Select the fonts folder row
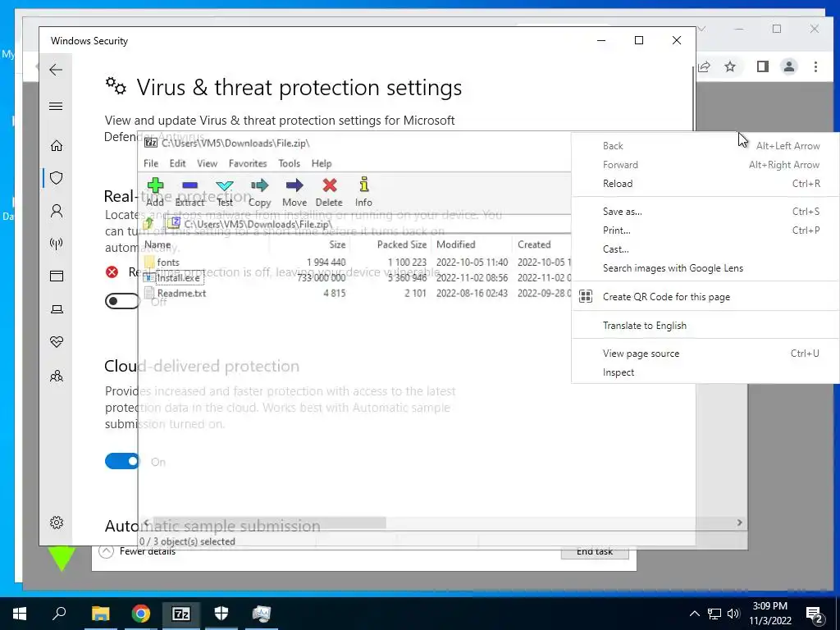 point(356,262)
